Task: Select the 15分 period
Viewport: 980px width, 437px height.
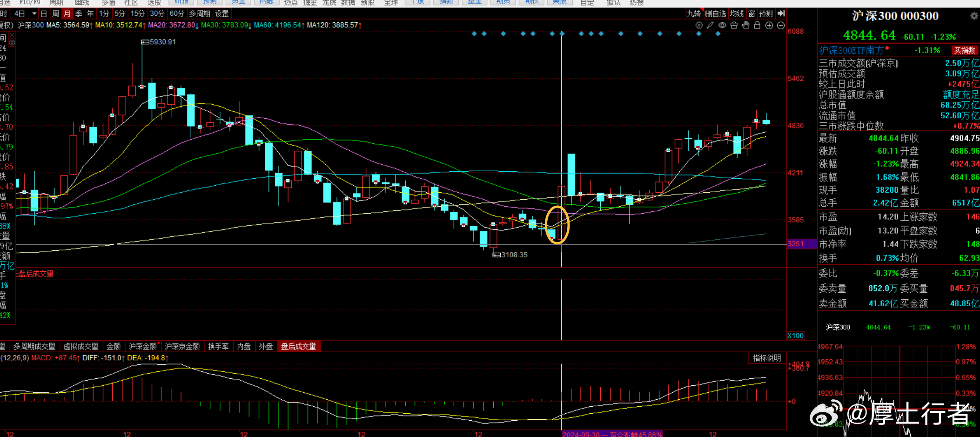Action: tap(137, 14)
